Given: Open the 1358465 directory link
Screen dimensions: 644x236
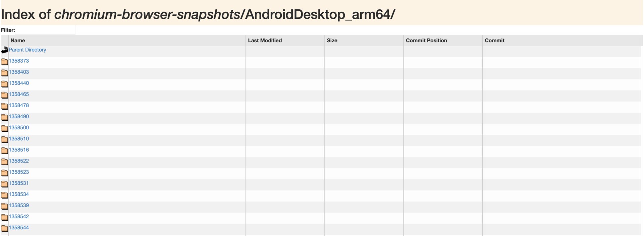Looking at the screenshot, I should point(19,94).
